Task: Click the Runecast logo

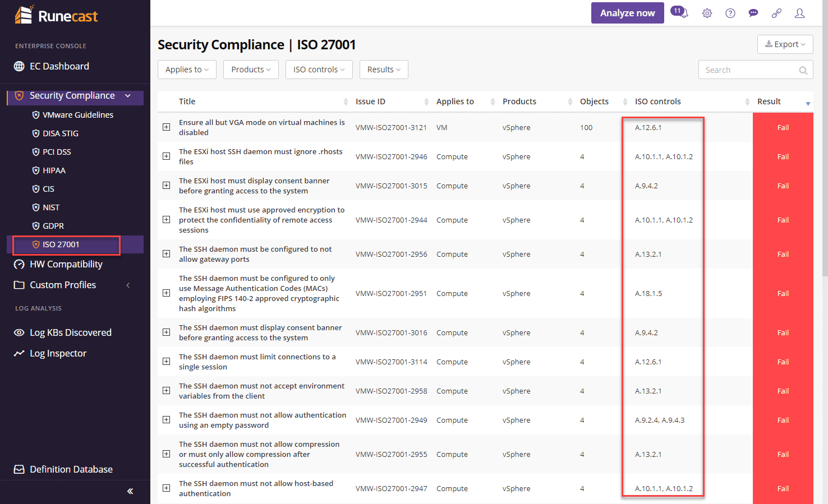Action: 56,15
